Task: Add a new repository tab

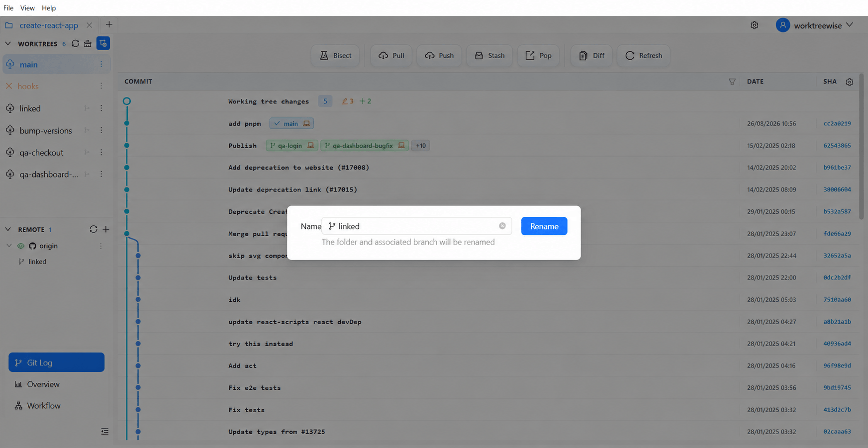Action: tap(109, 24)
